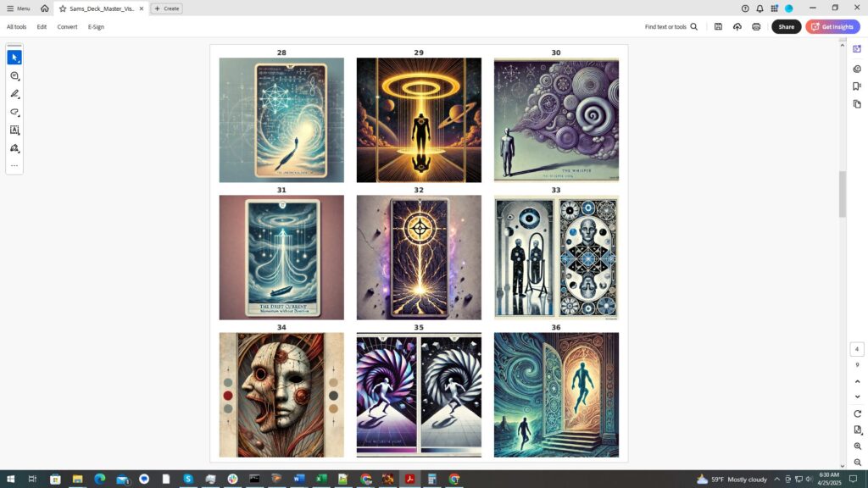868x488 pixels.
Task: Switch to the E-Sign menu
Action: [x=96, y=27]
